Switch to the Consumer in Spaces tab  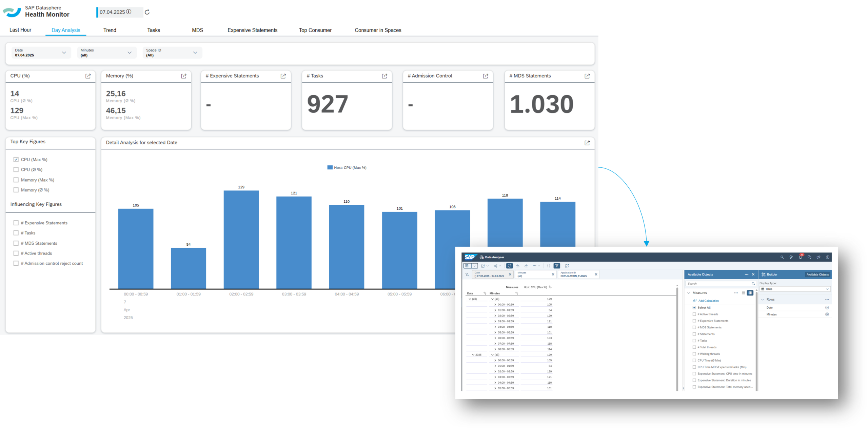click(x=378, y=30)
